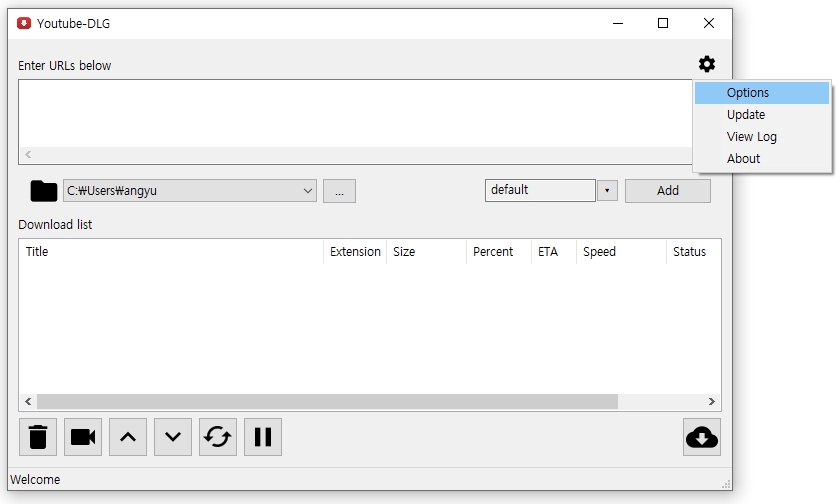Image resolution: width=840 pixels, height=504 pixels.
Task: Move item up with up arrow
Action: [x=128, y=437]
